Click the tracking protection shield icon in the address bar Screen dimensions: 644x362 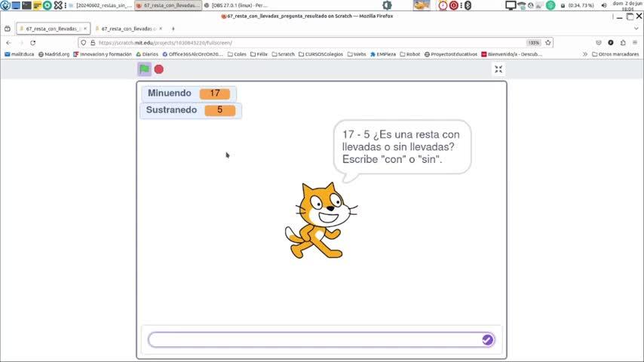[84, 43]
